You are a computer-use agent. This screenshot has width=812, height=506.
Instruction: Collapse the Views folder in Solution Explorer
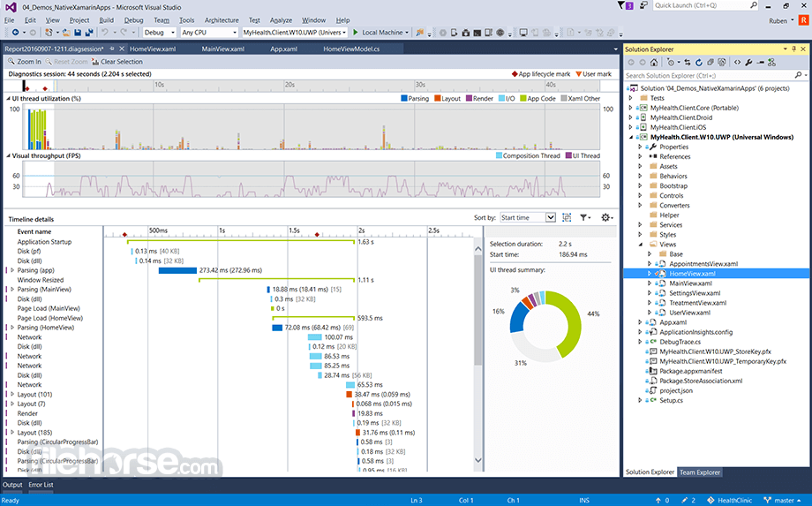point(641,245)
